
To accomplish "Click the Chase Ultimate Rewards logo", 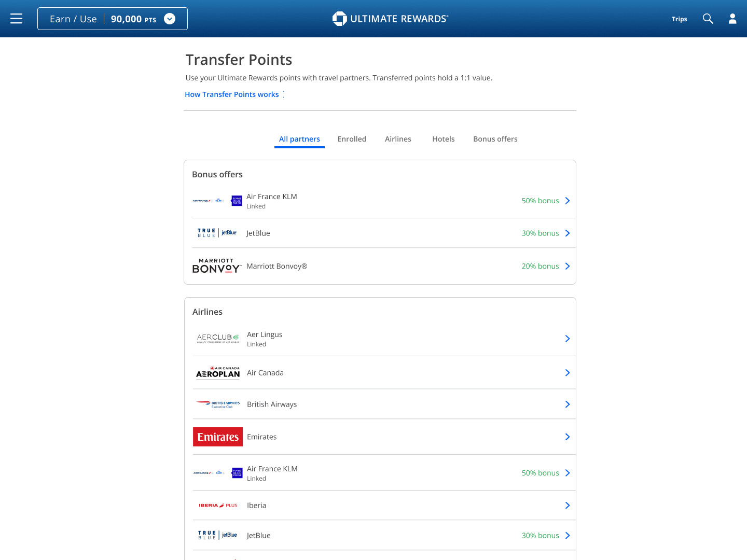I will point(390,19).
